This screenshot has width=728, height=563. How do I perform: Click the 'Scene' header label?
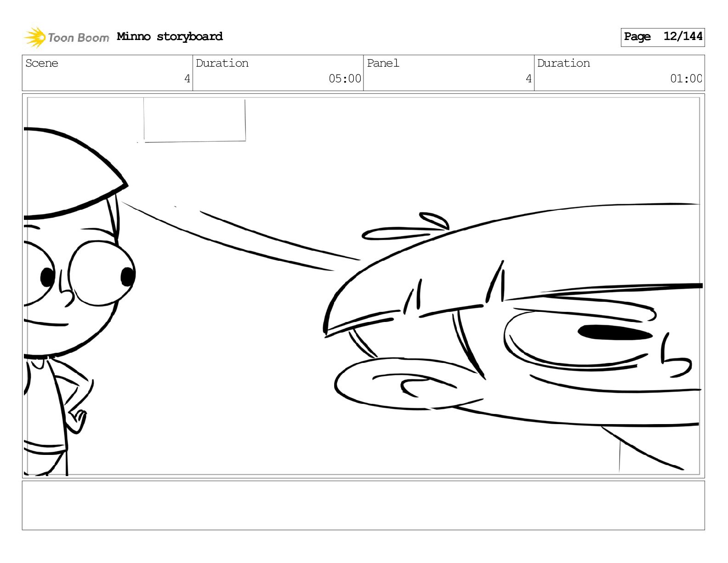click(42, 63)
